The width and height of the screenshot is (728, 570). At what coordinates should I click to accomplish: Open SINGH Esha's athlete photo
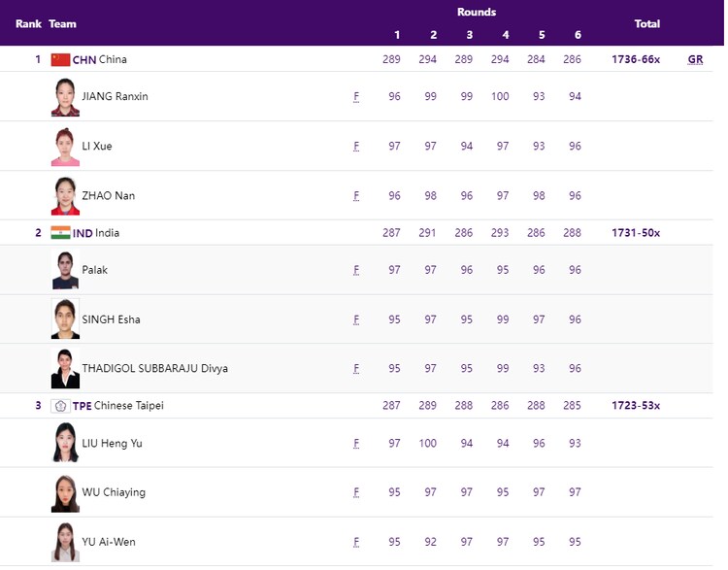[x=65, y=319]
